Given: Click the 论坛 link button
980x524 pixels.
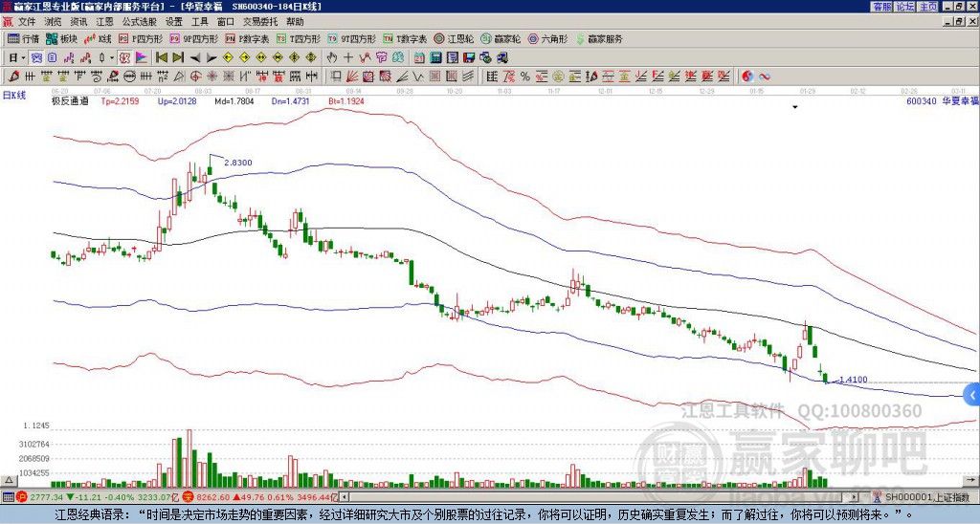Looking at the screenshot, I should coord(904,7).
